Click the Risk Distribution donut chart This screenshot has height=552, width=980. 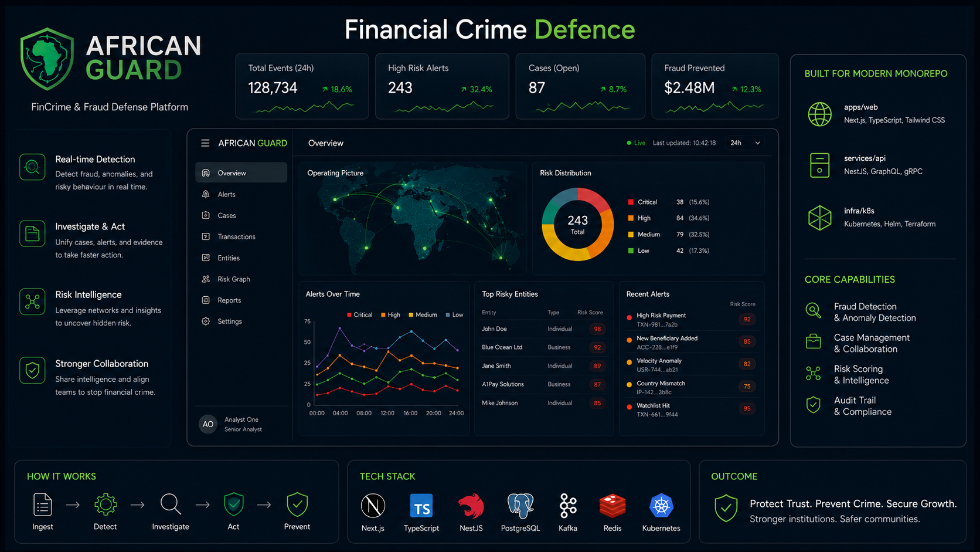point(577,224)
